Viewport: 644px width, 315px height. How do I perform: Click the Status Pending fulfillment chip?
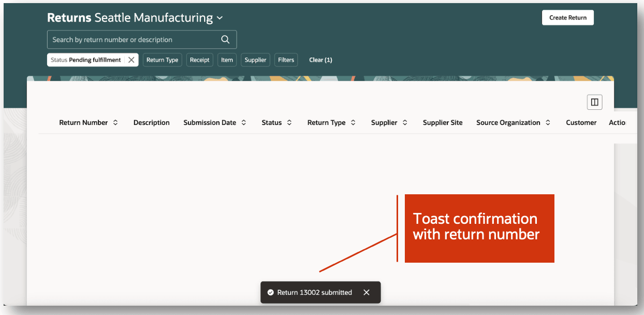pos(86,60)
